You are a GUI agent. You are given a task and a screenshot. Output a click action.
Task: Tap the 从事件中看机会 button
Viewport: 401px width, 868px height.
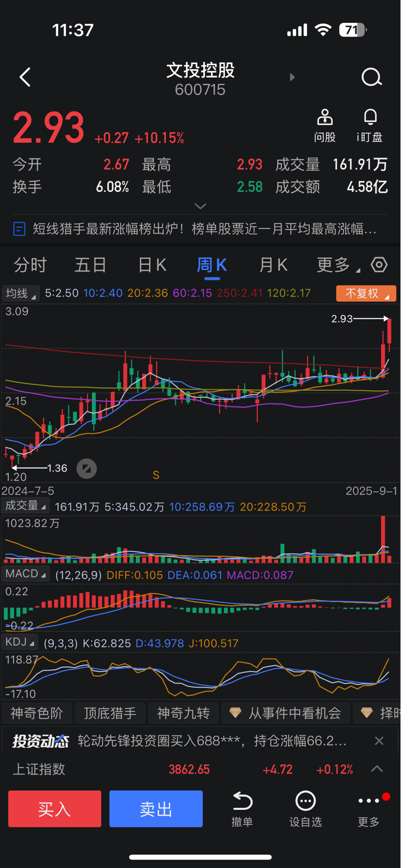pyautogui.click(x=285, y=713)
